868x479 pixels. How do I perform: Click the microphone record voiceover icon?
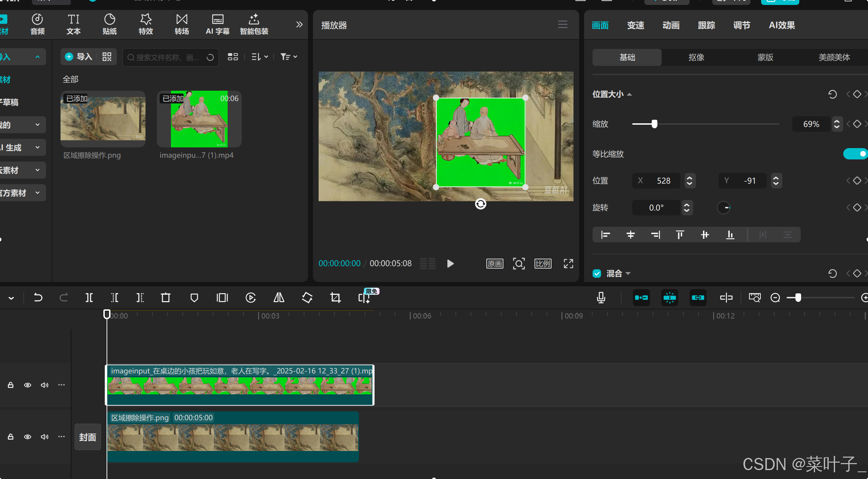[x=601, y=298]
